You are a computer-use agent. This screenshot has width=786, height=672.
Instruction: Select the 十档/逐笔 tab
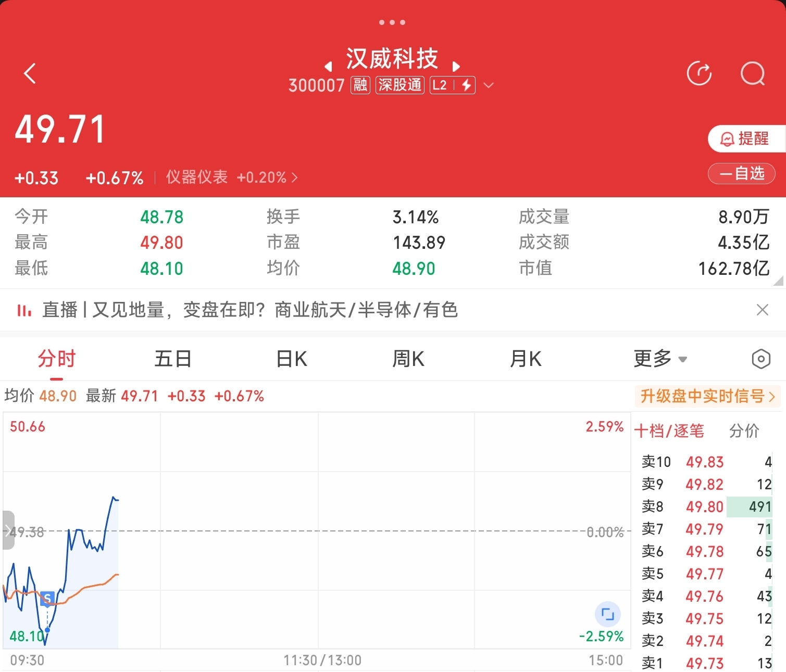click(669, 431)
